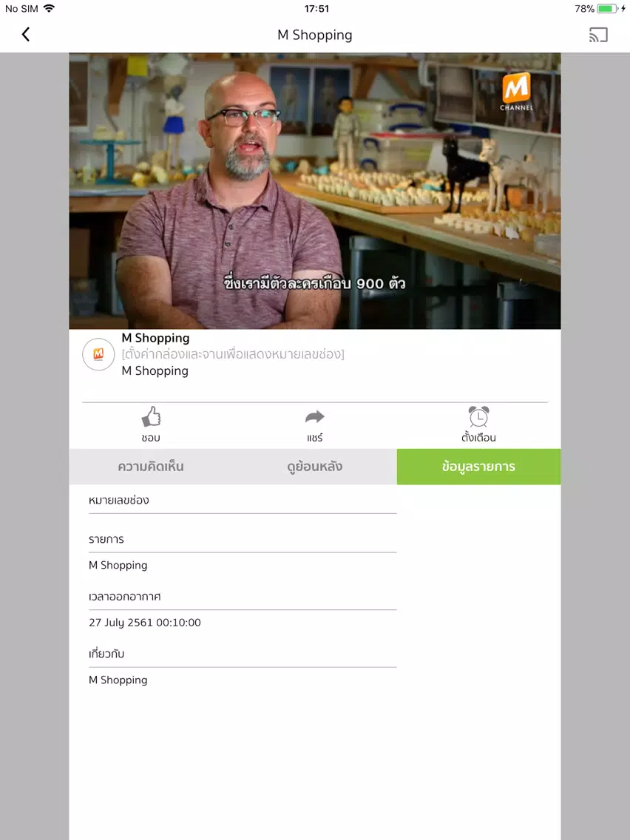
Task: Select the ข้อมูลรายการ tab
Action: 479,467
